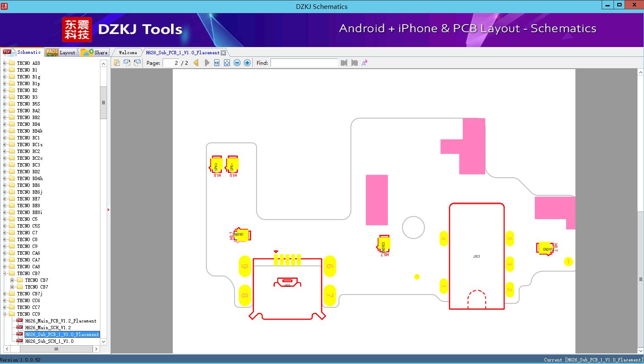Click the J103 connector on the PCB
Screen dimensions: 644x364
pyautogui.click(x=477, y=256)
